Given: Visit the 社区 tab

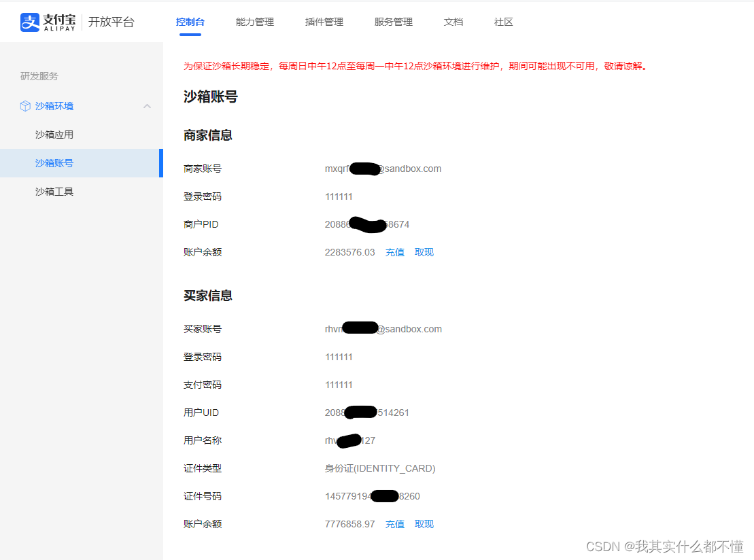Looking at the screenshot, I should [504, 22].
